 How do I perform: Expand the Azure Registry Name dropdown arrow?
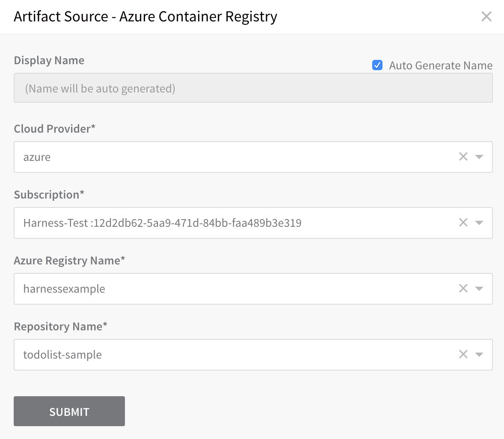click(479, 288)
